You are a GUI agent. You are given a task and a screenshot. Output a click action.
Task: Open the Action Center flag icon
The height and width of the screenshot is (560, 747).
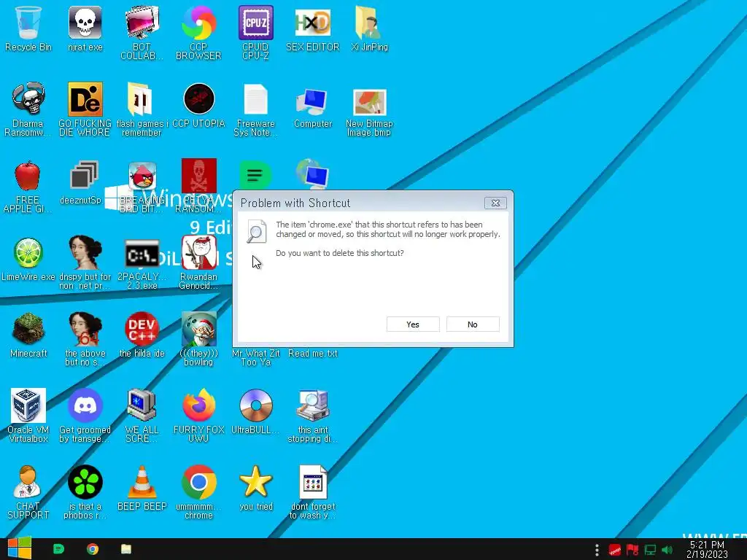pyautogui.click(x=632, y=550)
